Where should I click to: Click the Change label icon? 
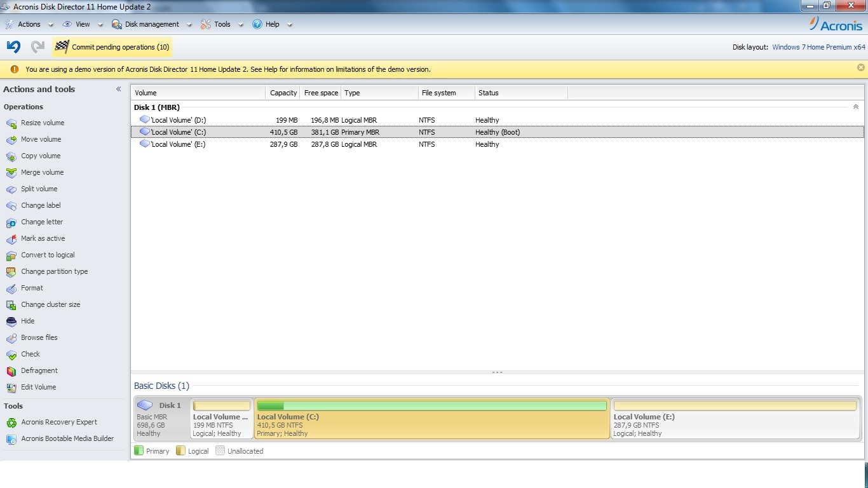tap(11, 206)
